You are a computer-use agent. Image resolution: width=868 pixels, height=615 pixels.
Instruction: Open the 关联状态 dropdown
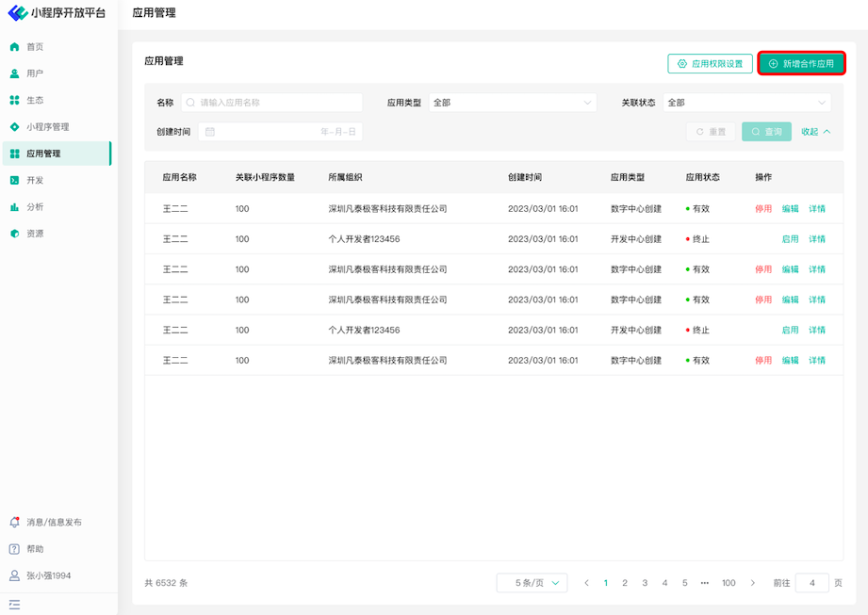[747, 103]
